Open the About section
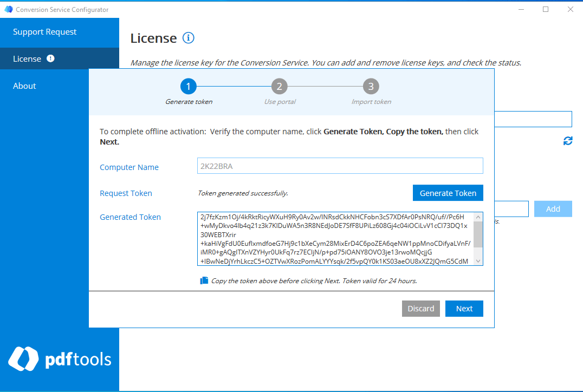583x392 pixels. (x=24, y=86)
